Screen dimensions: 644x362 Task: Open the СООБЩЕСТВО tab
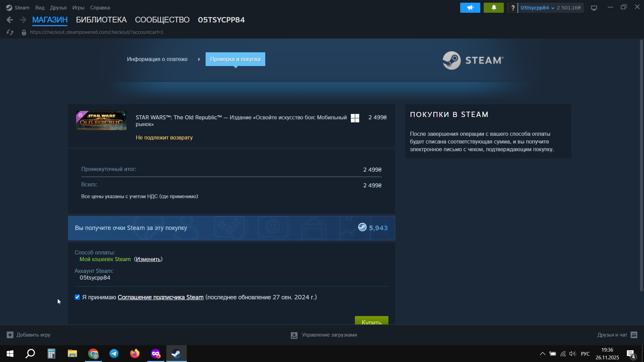coord(162,20)
